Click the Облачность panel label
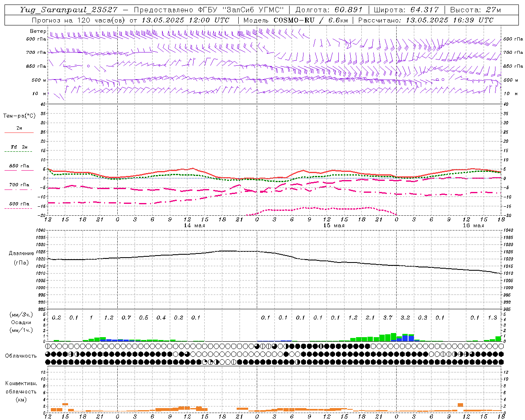Image resolution: width=525 pixels, height=420 pixels. point(21,356)
